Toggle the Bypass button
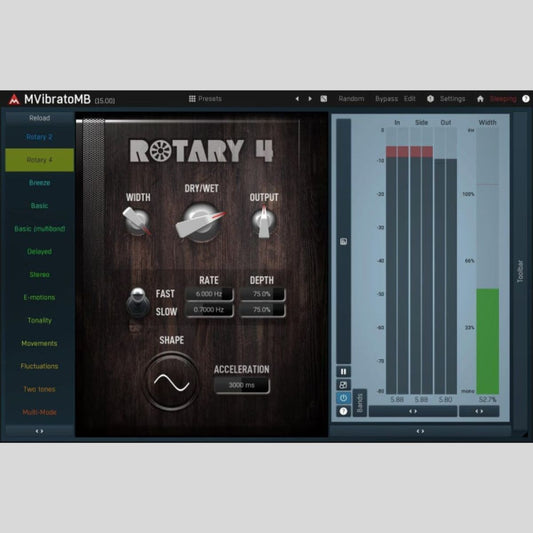533x533 pixels. click(386, 99)
